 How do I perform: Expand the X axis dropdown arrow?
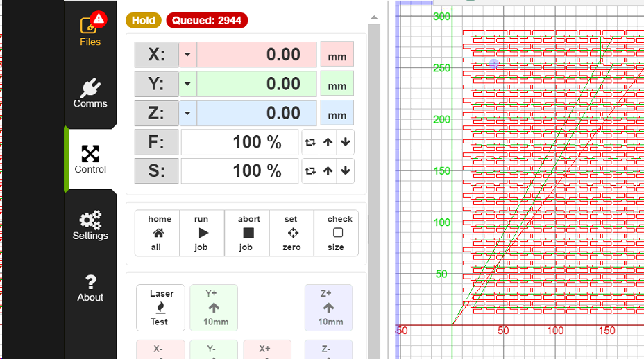click(187, 54)
